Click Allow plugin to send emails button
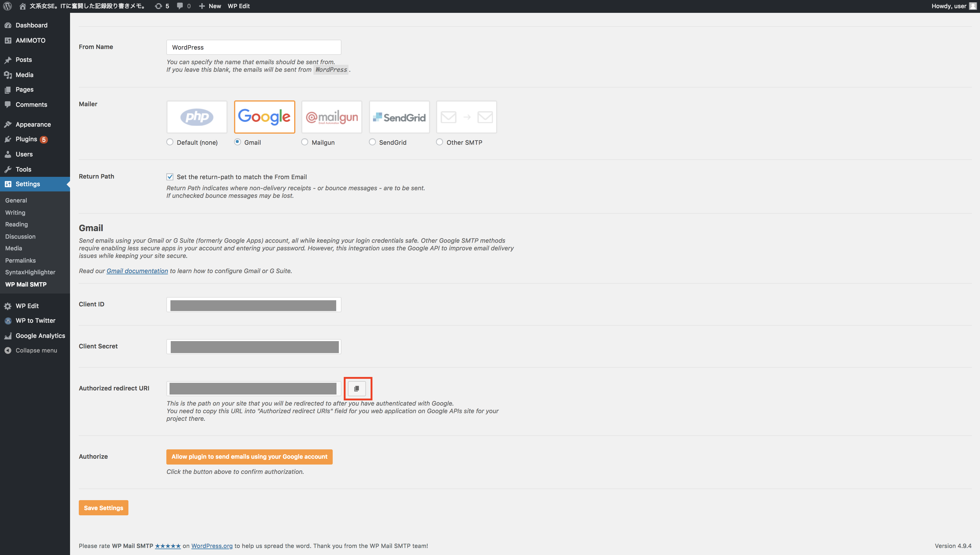 click(249, 457)
